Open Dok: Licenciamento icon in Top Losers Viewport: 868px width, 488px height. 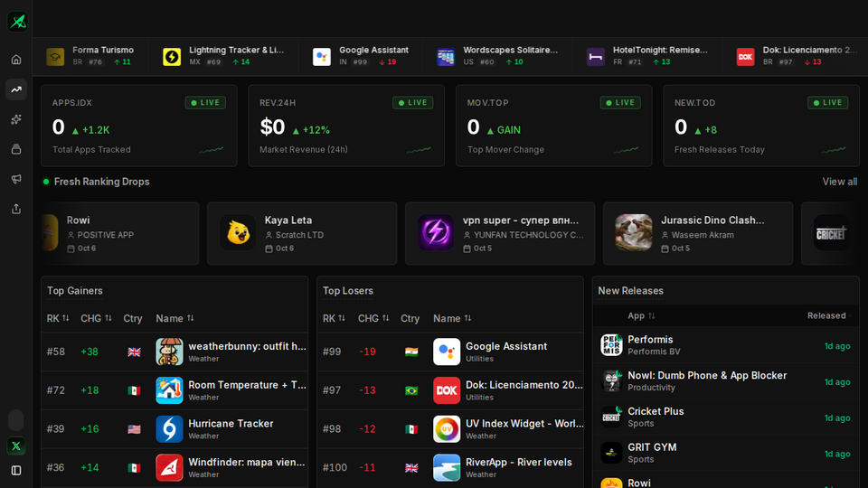[x=447, y=390]
